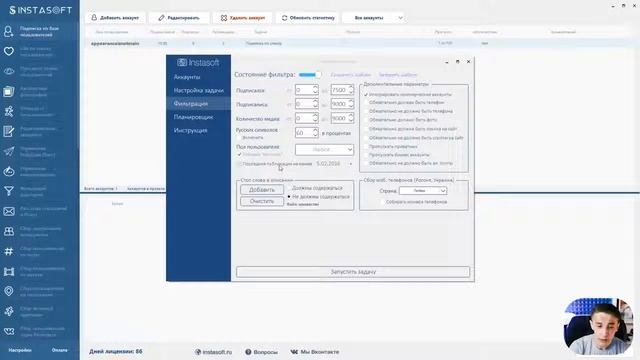Open the 'Настройка задачи' section

coord(198,90)
